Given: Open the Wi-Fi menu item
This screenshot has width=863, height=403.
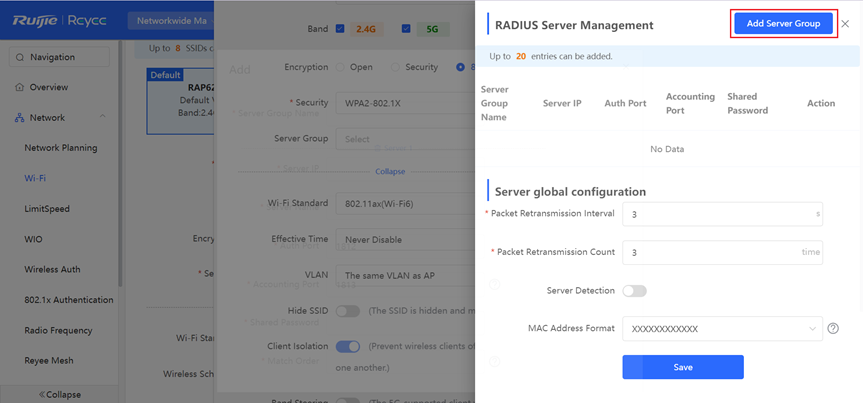Looking at the screenshot, I should tap(36, 179).
